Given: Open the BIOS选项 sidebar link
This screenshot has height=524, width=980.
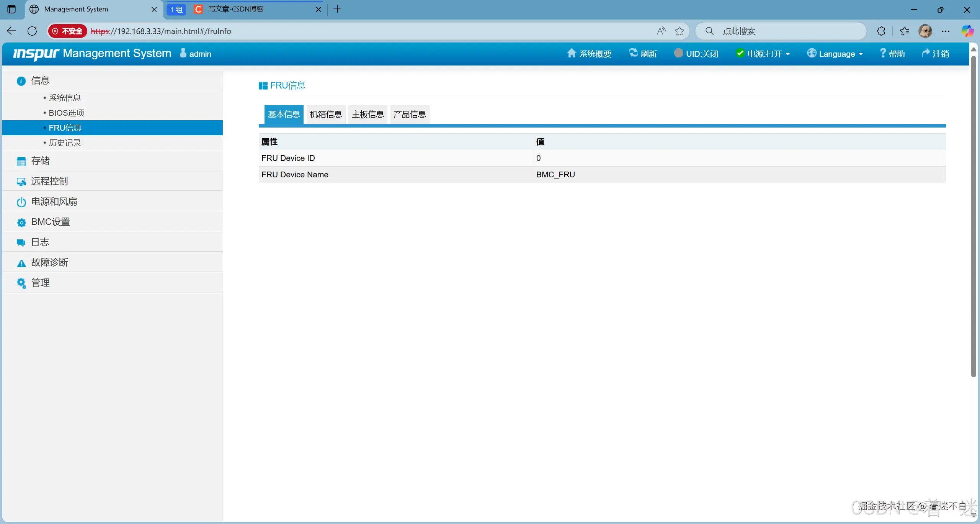Looking at the screenshot, I should pyautogui.click(x=66, y=113).
